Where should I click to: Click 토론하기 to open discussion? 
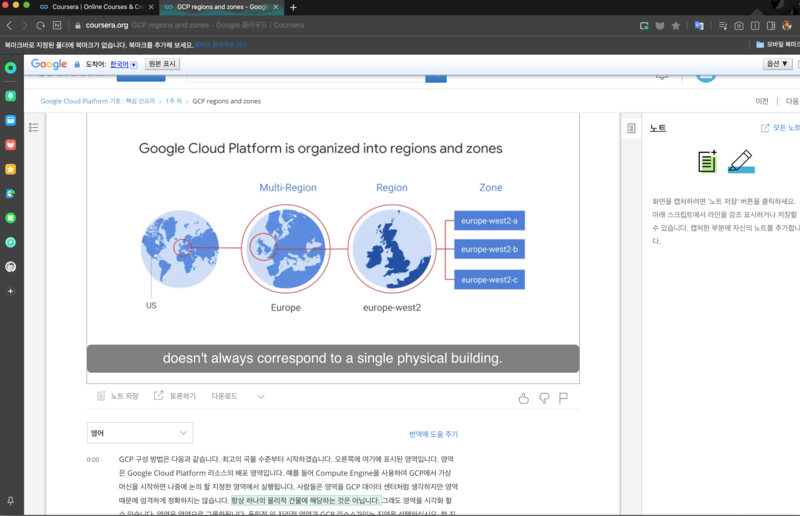(x=175, y=396)
